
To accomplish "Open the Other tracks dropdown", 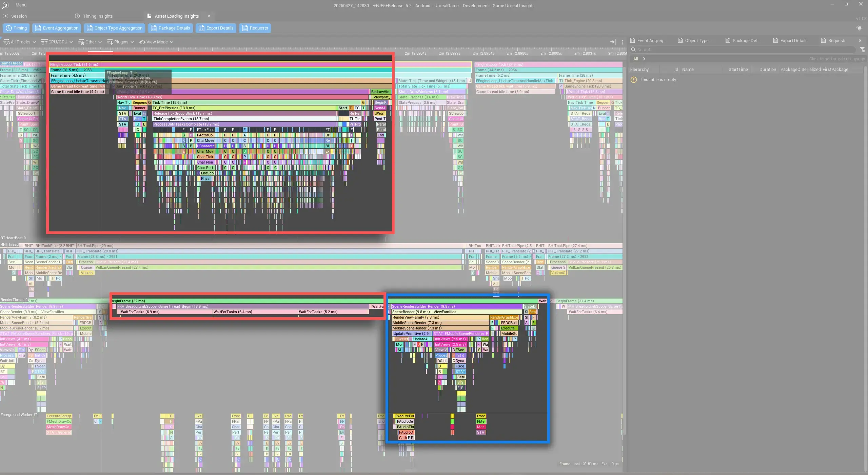I will [90, 42].
